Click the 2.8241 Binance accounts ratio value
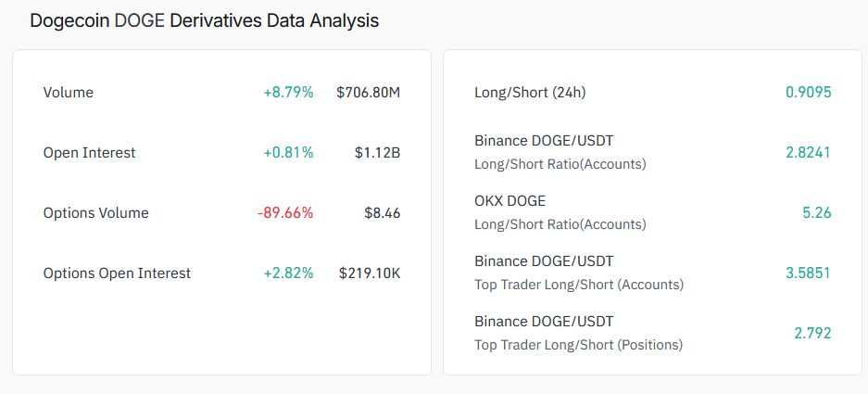 coord(808,152)
